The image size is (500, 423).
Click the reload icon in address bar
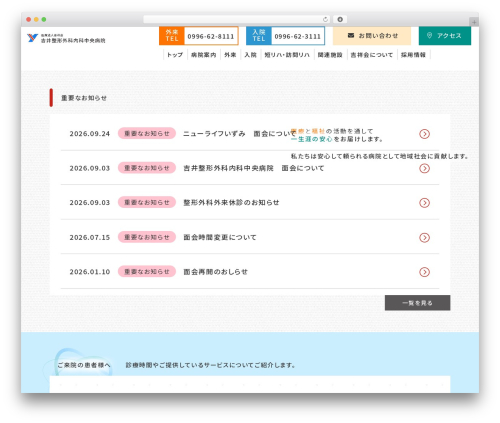pyautogui.click(x=325, y=19)
